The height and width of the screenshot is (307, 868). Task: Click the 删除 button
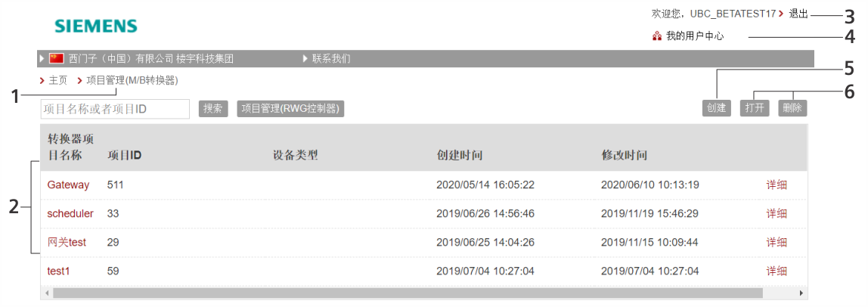click(792, 108)
